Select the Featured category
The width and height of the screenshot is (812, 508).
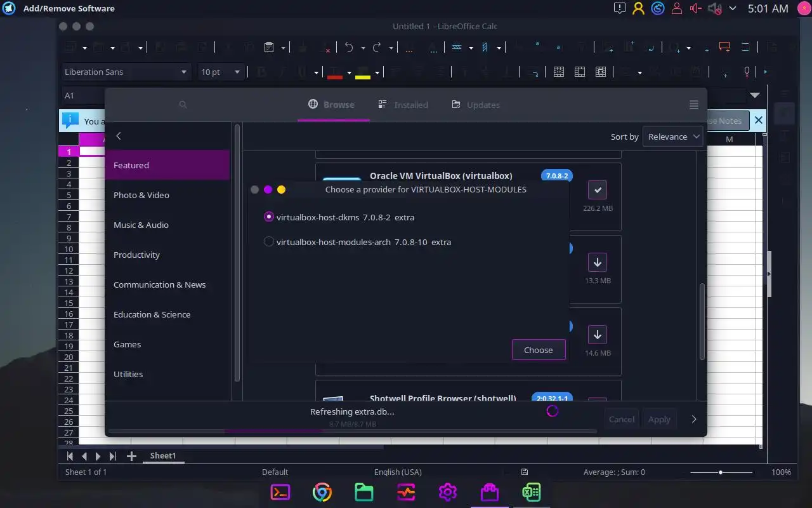[x=167, y=165]
